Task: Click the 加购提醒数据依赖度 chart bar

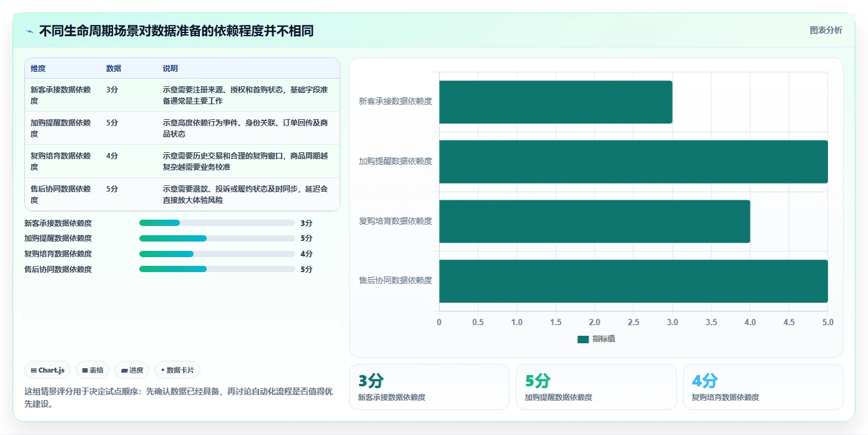Action: point(633,162)
